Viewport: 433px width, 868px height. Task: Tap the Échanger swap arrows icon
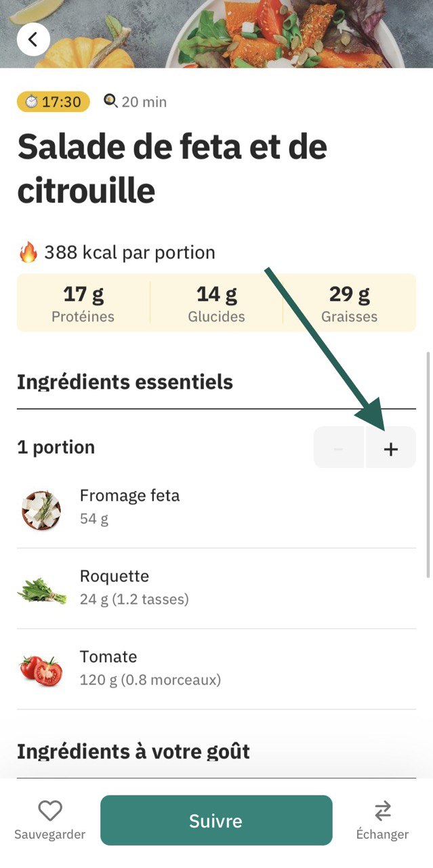[x=383, y=810]
